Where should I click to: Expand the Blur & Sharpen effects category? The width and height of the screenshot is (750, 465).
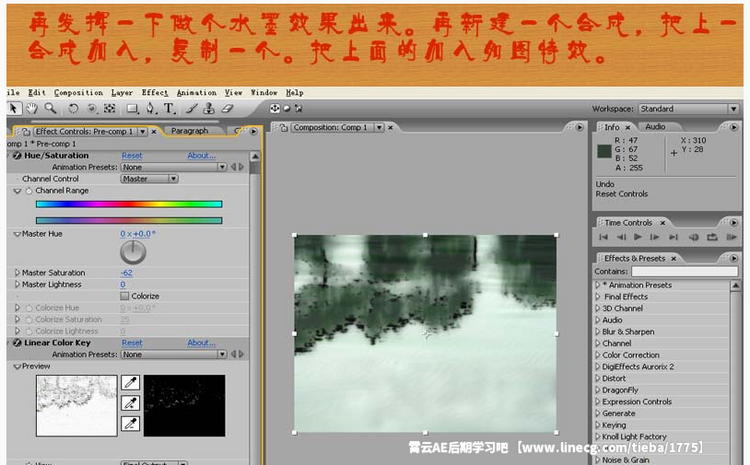pos(597,332)
